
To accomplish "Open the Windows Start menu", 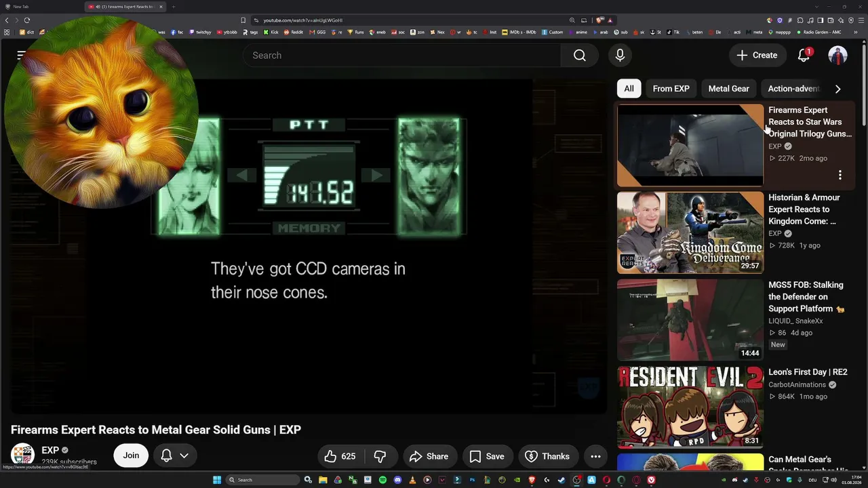I will (x=217, y=480).
